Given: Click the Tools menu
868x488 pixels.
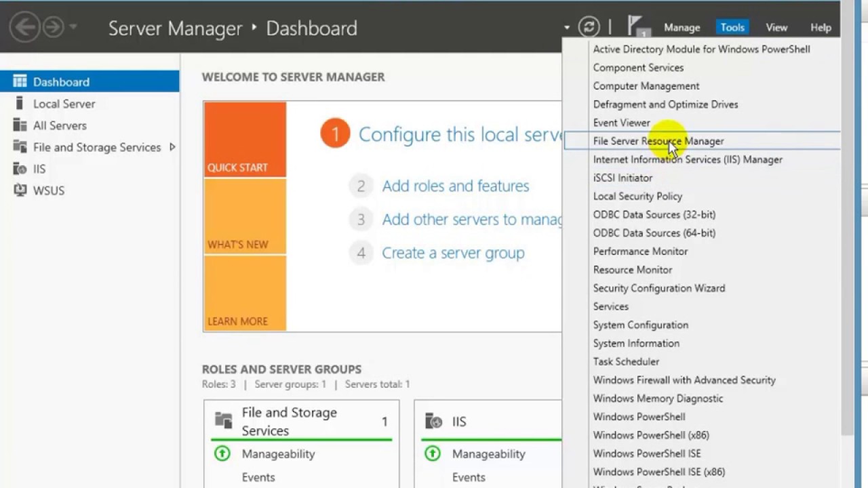Looking at the screenshot, I should click(x=732, y=28).
